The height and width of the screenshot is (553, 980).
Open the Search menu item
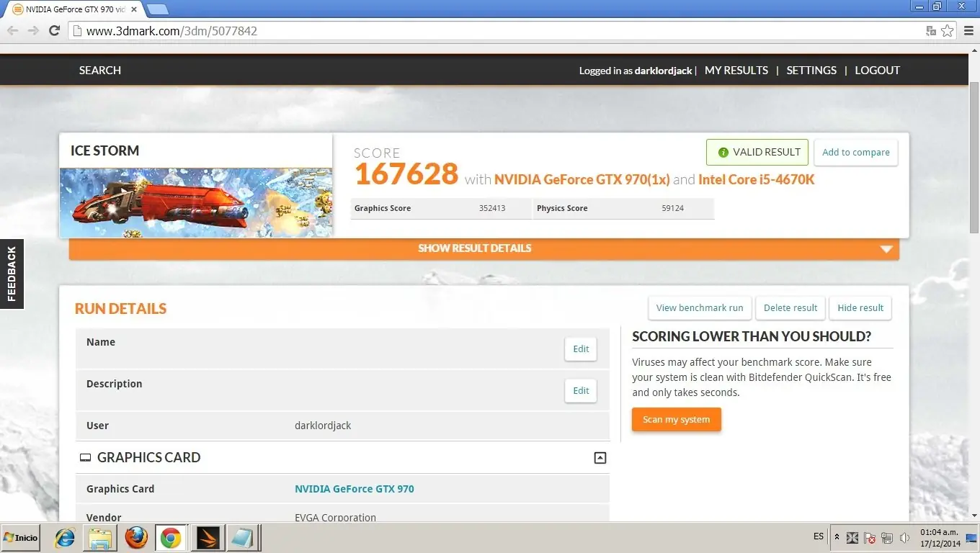100,71
